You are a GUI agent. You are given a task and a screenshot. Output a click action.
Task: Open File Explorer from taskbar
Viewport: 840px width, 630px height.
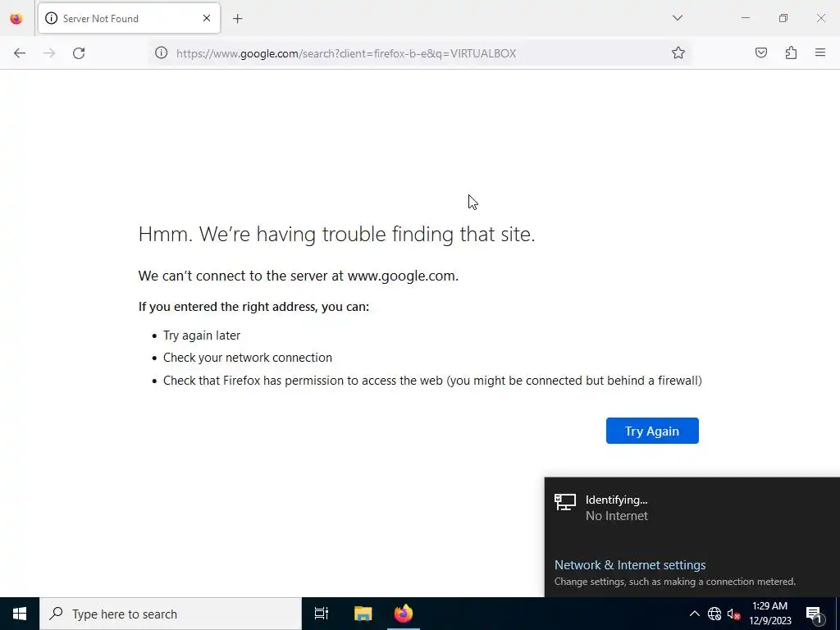click(363, 614)
